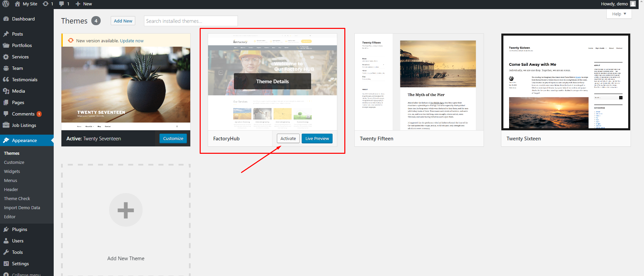Open the New content dropdown in admin bar
This screenshot has height=276, width=644.
(84, 4)
